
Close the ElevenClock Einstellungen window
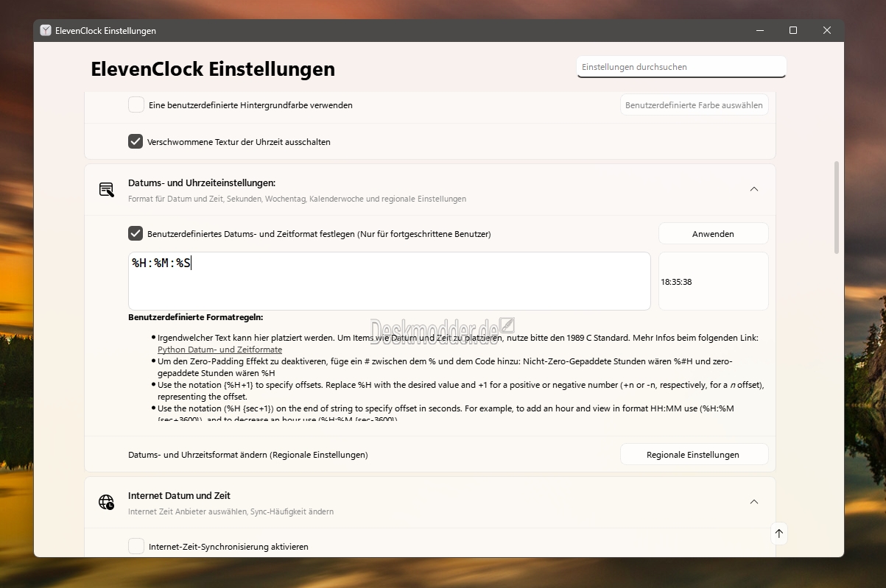tap(827, 30)
